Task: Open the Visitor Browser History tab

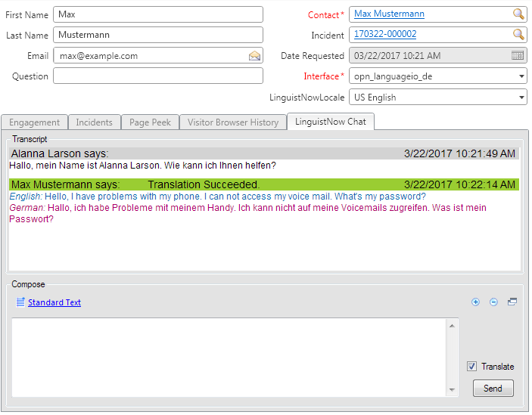Action: [x=233, y=122]
